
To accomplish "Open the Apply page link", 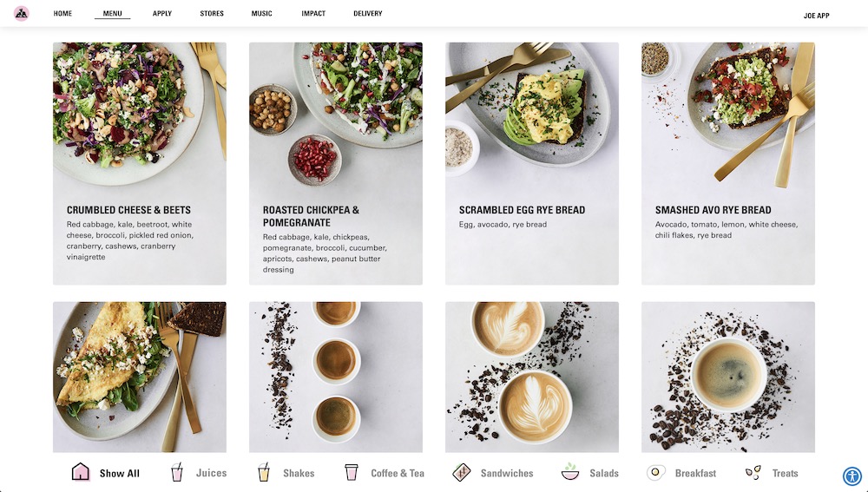I will point(162,13).
